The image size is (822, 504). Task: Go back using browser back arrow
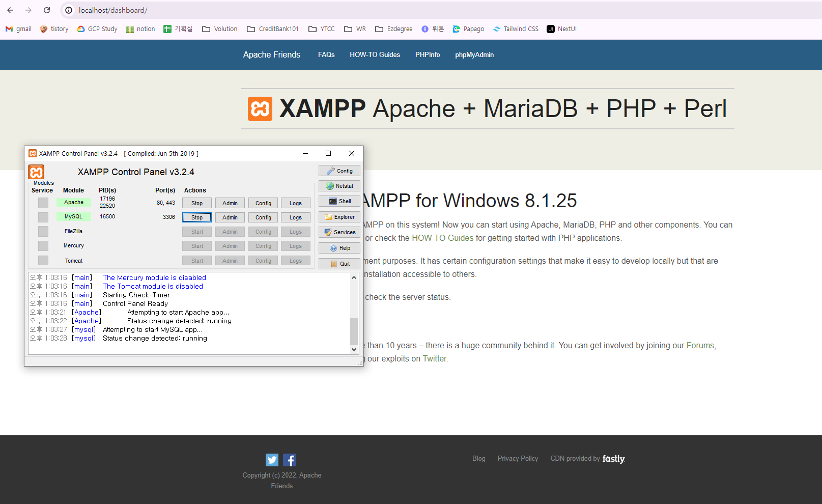pos(10,10)
